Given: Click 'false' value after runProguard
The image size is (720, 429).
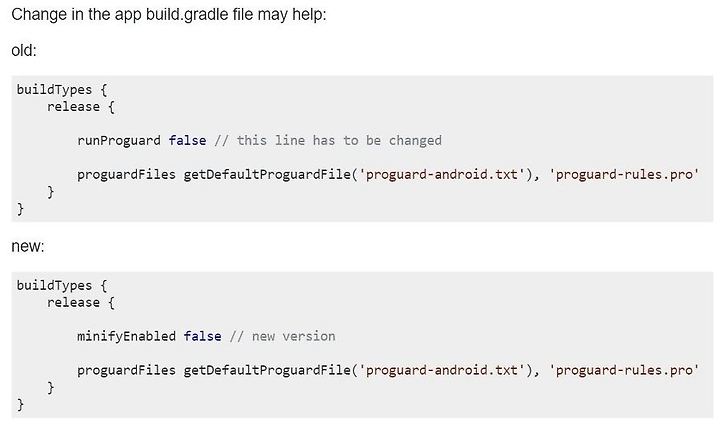Looking at the screenshot, I should pyautogui.click(x=187, y=141).
